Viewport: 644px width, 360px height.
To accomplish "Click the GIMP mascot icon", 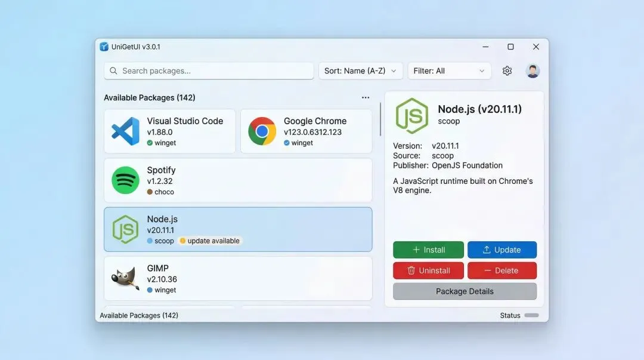I will (125, 278).
